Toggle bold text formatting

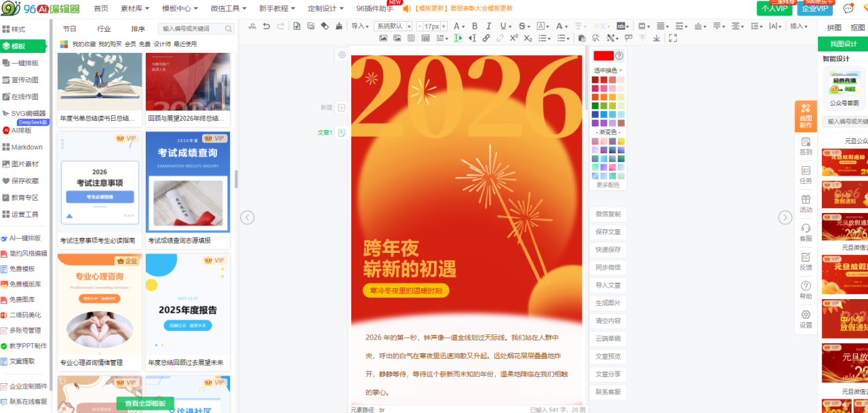click(474, 26)
